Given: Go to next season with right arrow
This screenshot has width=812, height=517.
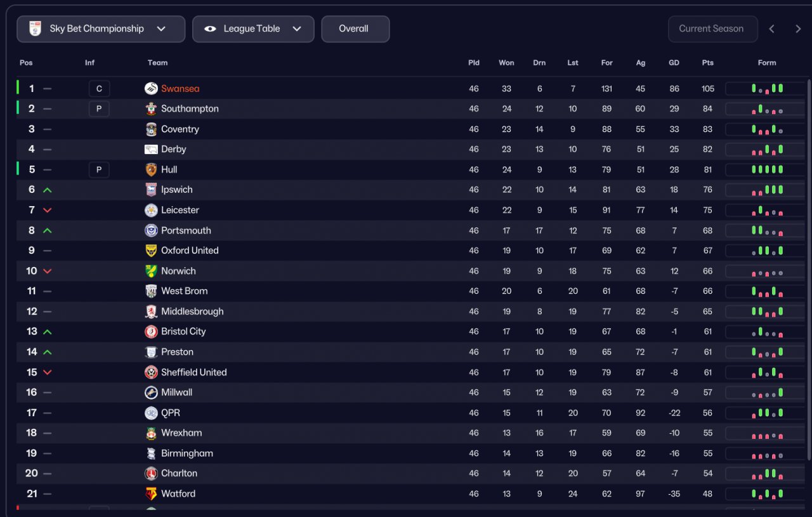Looking at the screenshot, I should (798, 29).
